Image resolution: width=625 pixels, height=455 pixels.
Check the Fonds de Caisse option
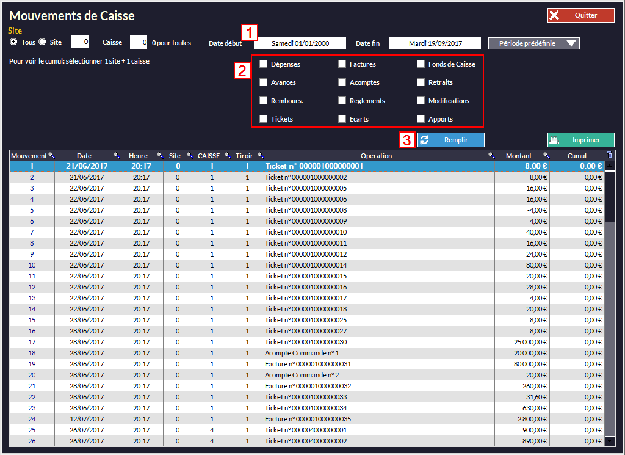click(419, 64)
